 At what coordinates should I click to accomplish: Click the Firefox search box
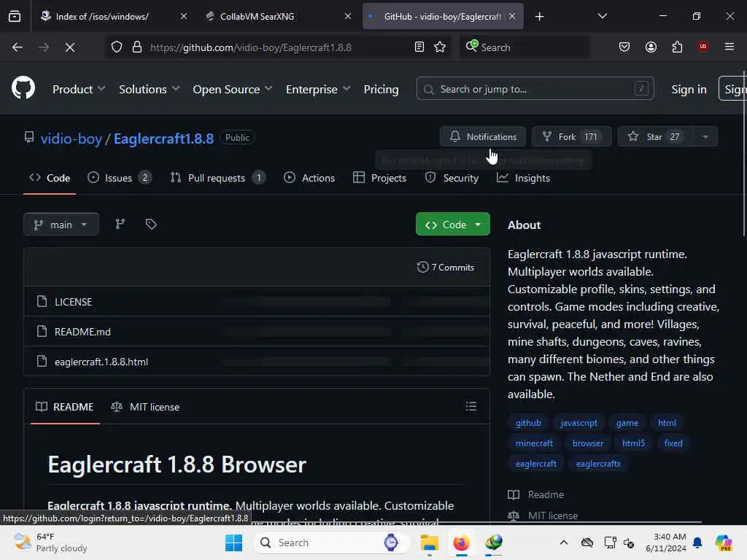(x=524, y=47)
